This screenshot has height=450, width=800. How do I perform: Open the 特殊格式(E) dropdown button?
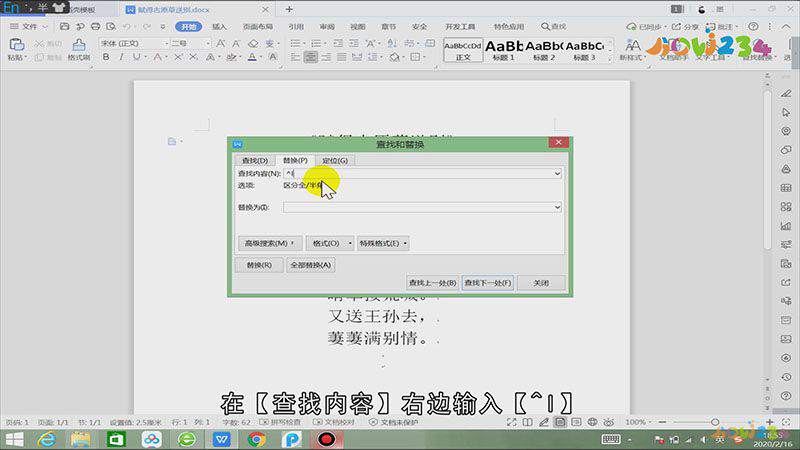(383, 243)
